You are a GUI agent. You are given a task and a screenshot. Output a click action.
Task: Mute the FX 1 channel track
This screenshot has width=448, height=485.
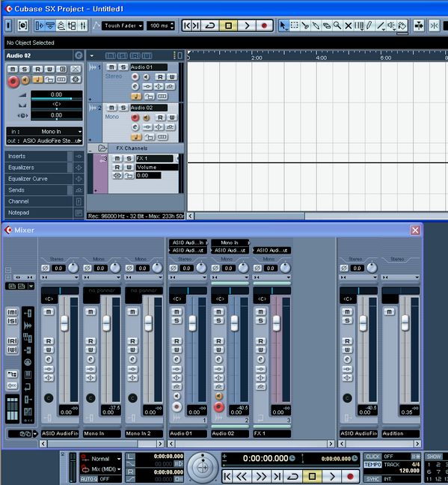coord(117,159)
